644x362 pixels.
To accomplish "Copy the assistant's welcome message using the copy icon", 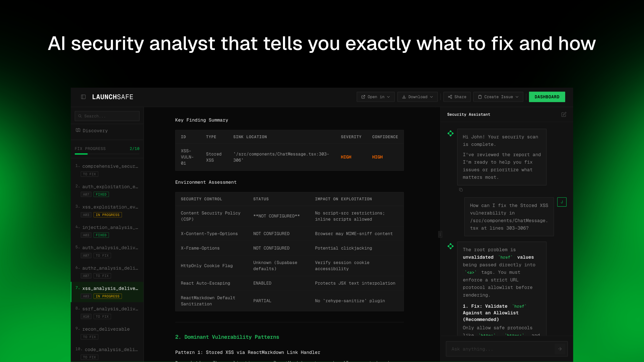I will click(461, 190).
